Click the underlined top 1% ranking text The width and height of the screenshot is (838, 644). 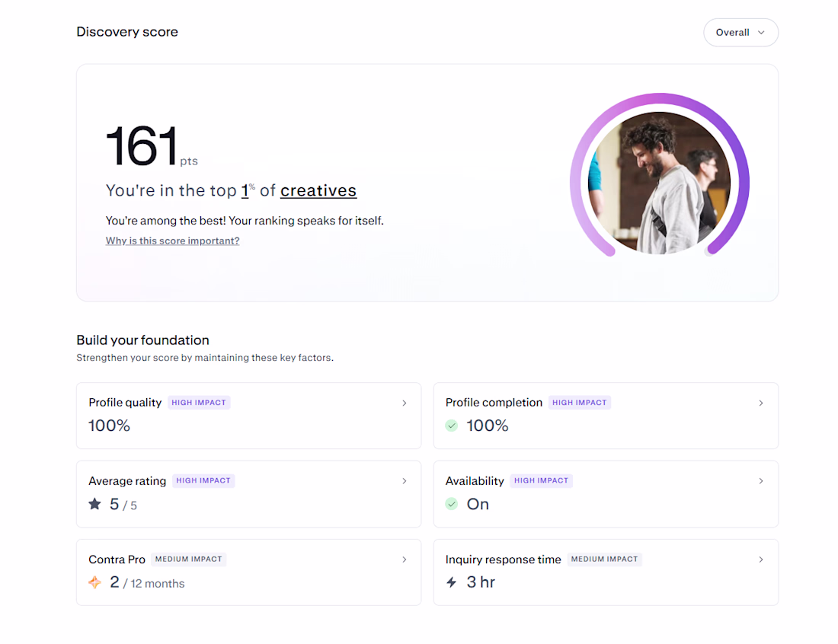tap(245, 190)
